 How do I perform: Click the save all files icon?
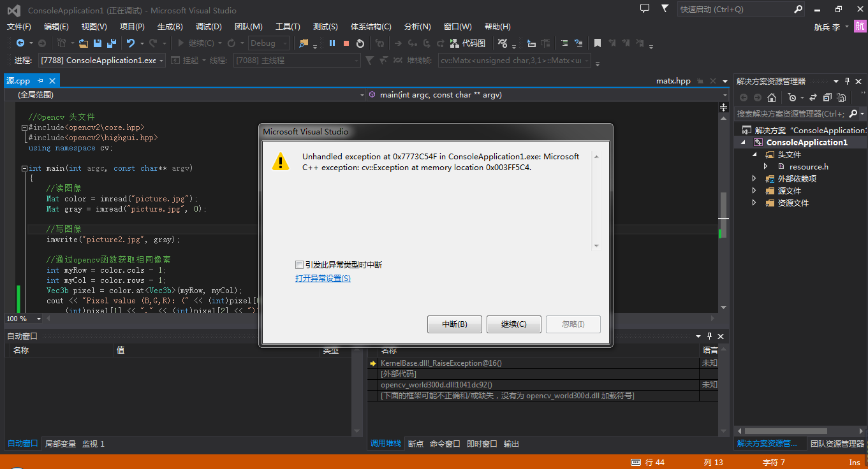pos(112,43)
